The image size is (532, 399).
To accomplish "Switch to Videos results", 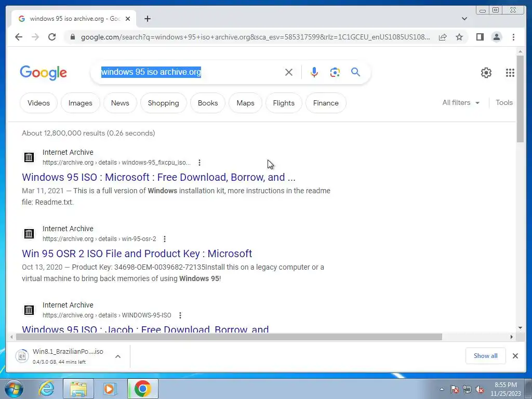I will click(x=38, y=103).
